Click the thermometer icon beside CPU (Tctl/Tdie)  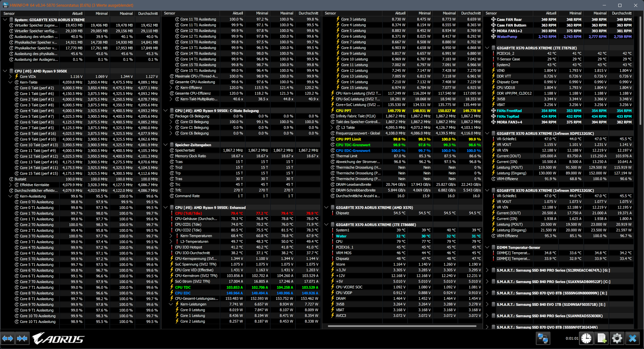172,213
